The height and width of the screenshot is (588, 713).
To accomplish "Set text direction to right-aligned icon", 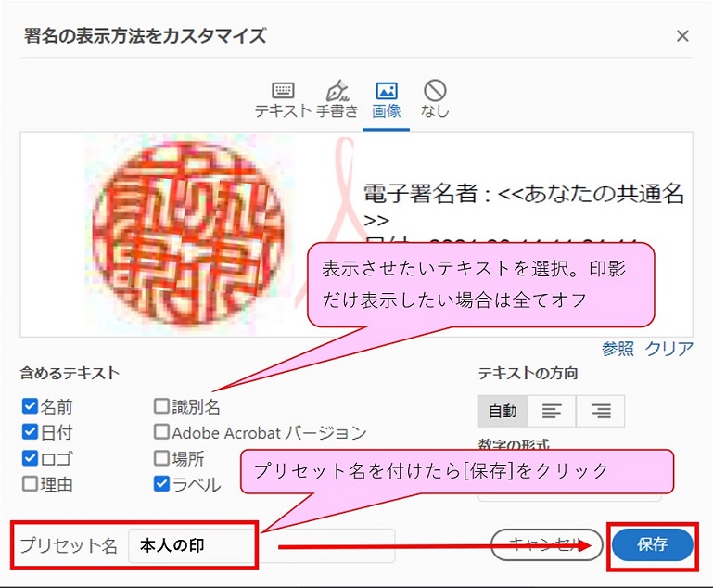I will 600,411.
